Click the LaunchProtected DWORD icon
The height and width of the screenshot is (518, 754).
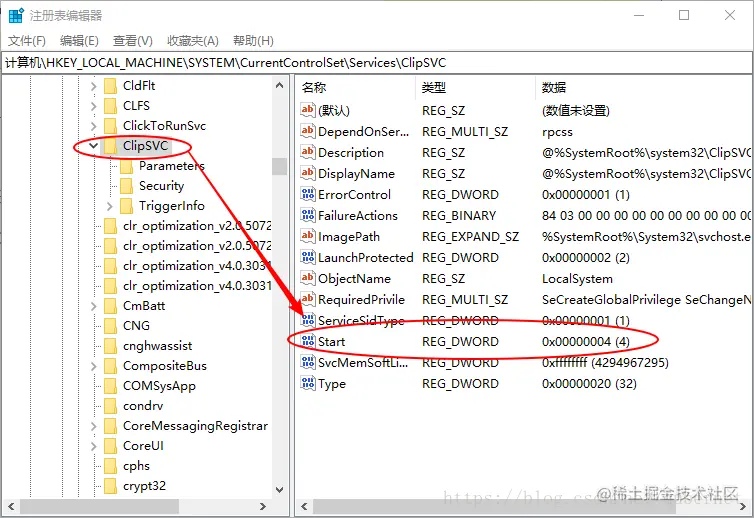pyautogui.click(x=308, y=257)
